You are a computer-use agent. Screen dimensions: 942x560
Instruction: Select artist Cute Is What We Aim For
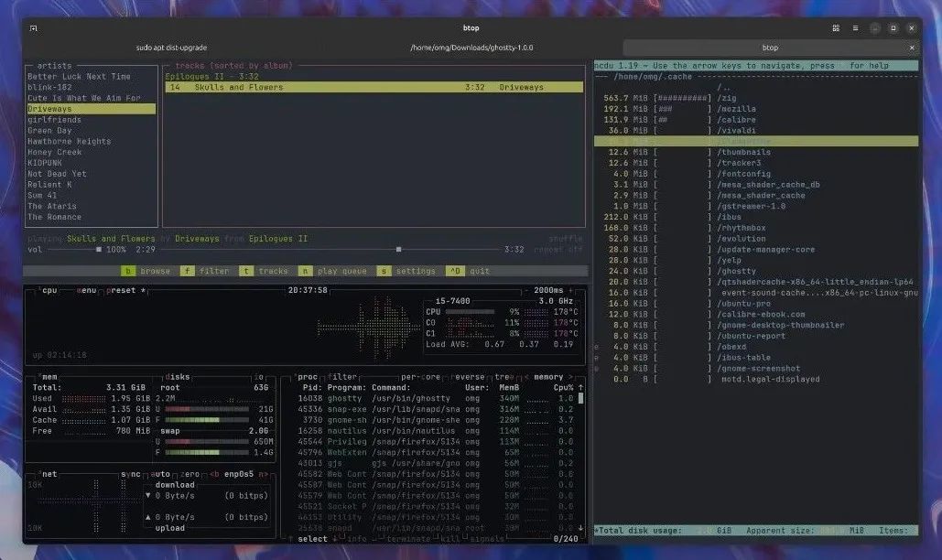(x=83, y=99)
